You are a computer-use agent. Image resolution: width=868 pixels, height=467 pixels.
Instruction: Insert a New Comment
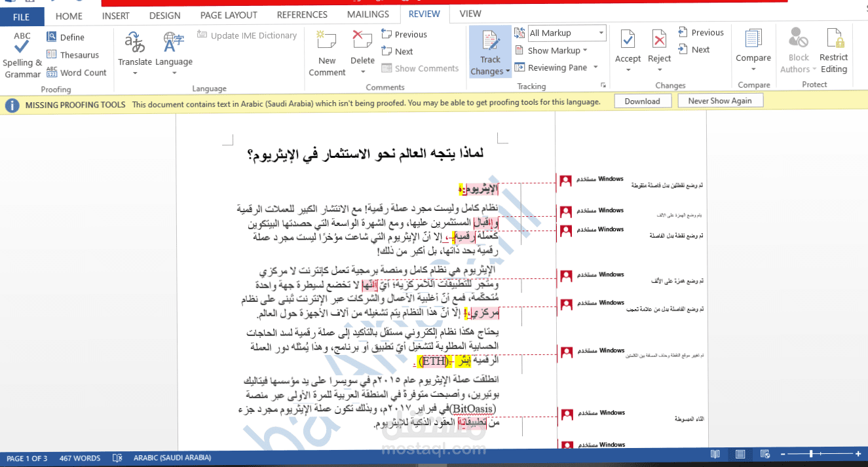[327, 54]
